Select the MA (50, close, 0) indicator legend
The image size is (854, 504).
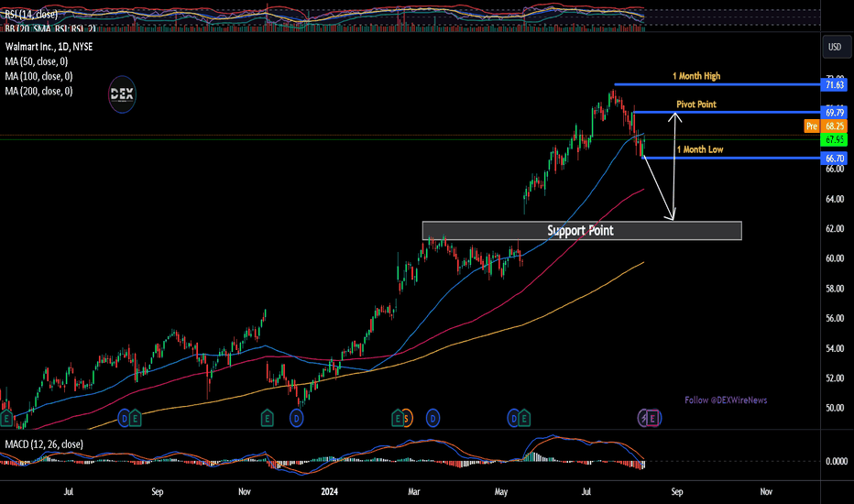(x=37, y=61)
